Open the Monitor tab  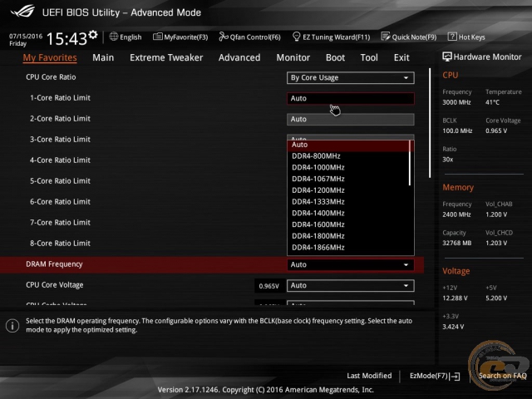pyautogui.click(x=293, y=57)
